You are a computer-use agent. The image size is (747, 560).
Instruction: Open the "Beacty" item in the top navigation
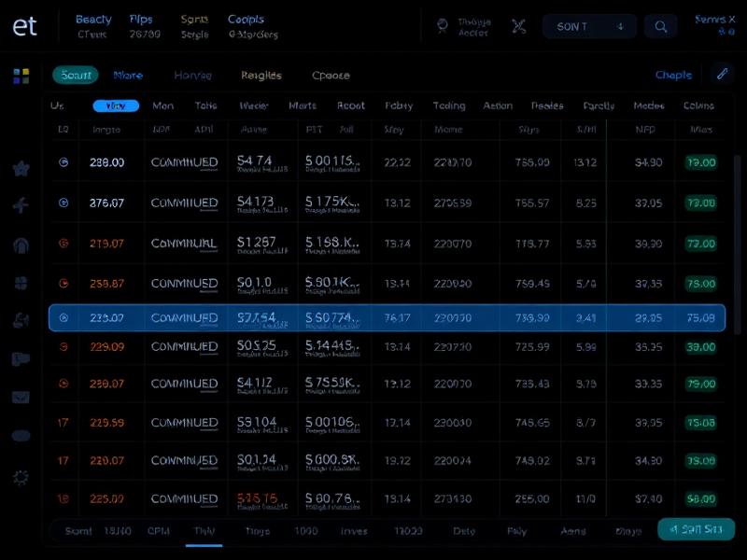coord(93,20)
